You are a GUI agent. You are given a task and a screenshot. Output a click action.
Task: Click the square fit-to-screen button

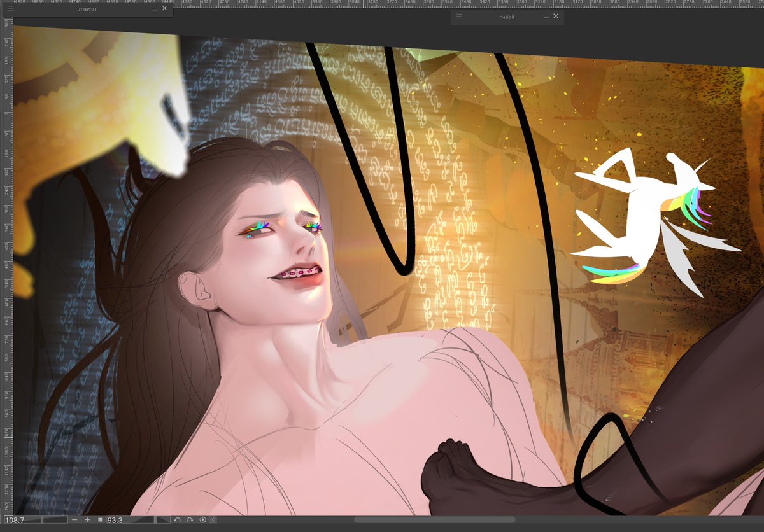(100, 520)
